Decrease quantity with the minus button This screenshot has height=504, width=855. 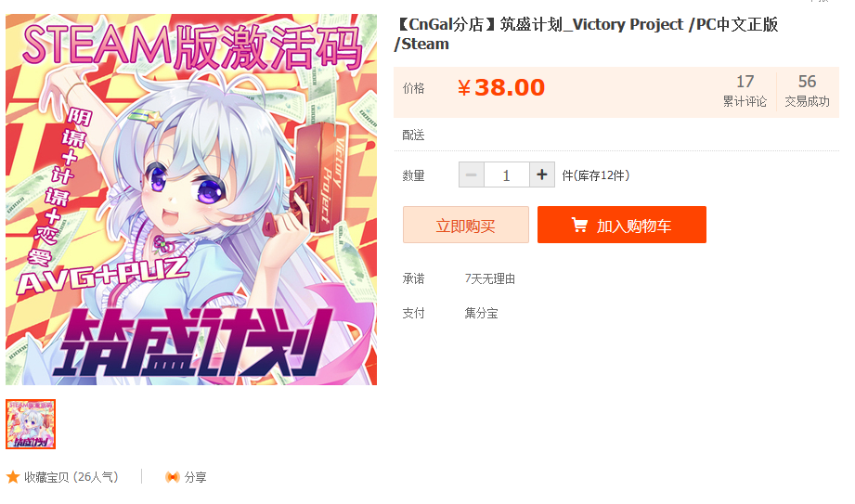point(472,174)
